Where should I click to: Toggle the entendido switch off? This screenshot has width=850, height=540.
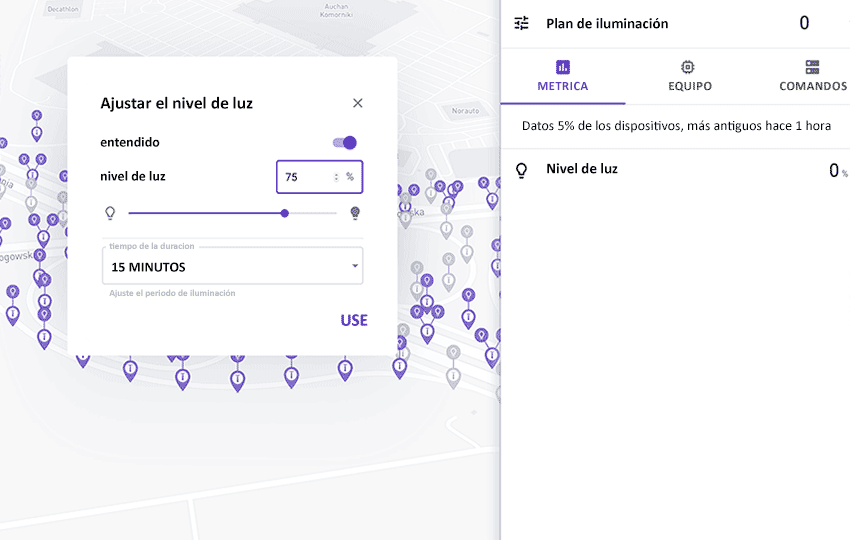345,143
